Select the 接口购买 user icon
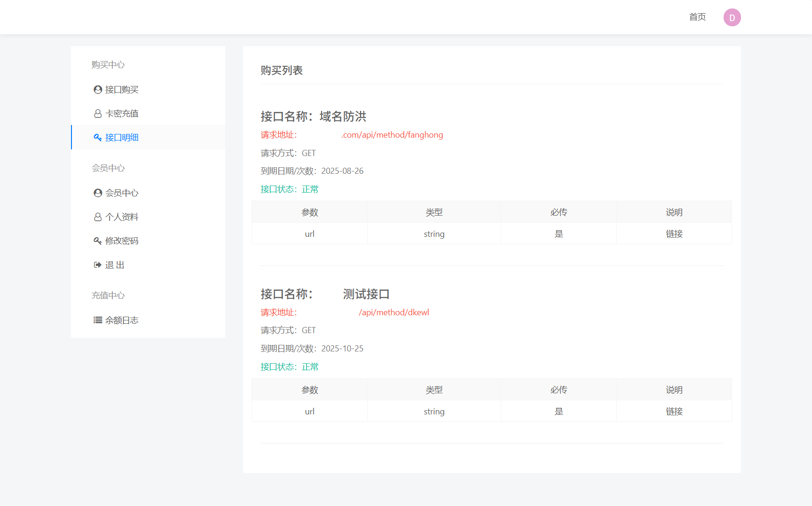The width and height of the screenshot is (812, 506). tap(98, 89)
